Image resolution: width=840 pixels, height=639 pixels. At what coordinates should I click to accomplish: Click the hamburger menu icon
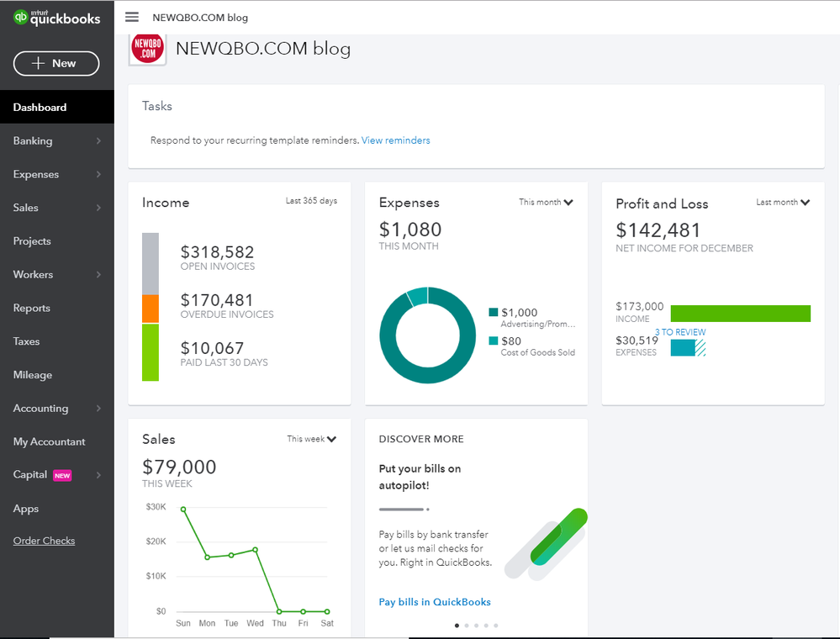[131, 17]
